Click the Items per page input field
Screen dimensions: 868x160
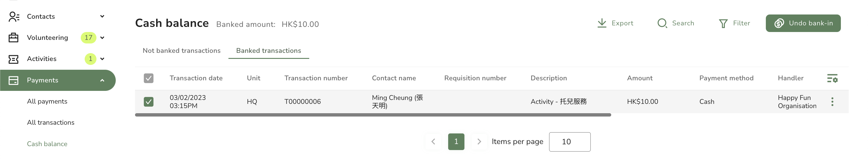[x=569, y=142]
